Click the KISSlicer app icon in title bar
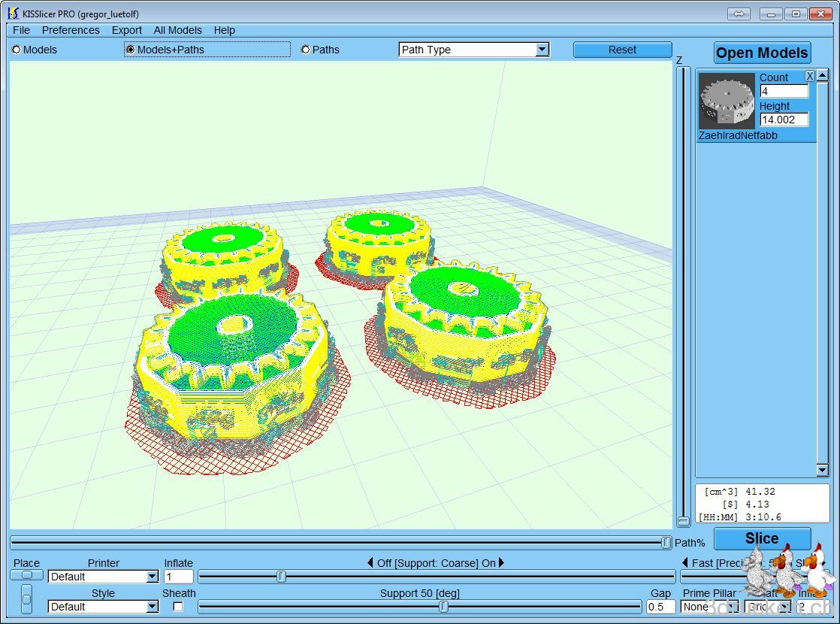This screenshot has width=840, height=624. (x=14, y=14)
